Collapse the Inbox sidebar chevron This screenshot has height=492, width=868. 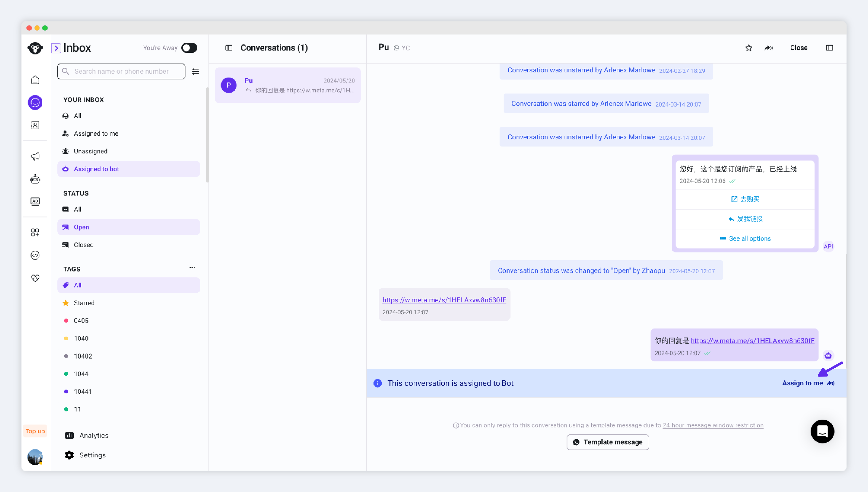[x=56, y=48]
